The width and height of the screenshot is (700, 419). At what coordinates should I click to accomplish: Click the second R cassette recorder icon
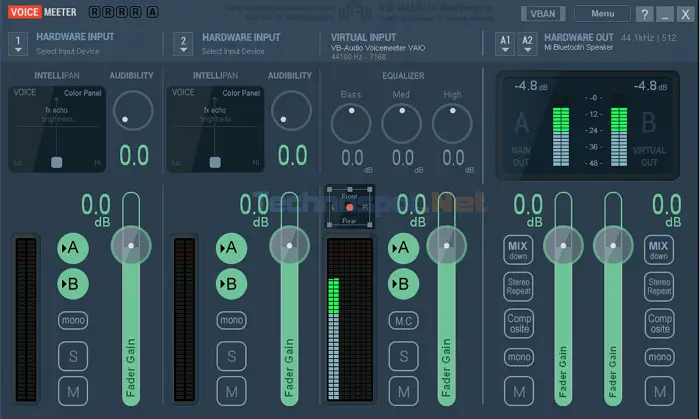coord(108,12)
